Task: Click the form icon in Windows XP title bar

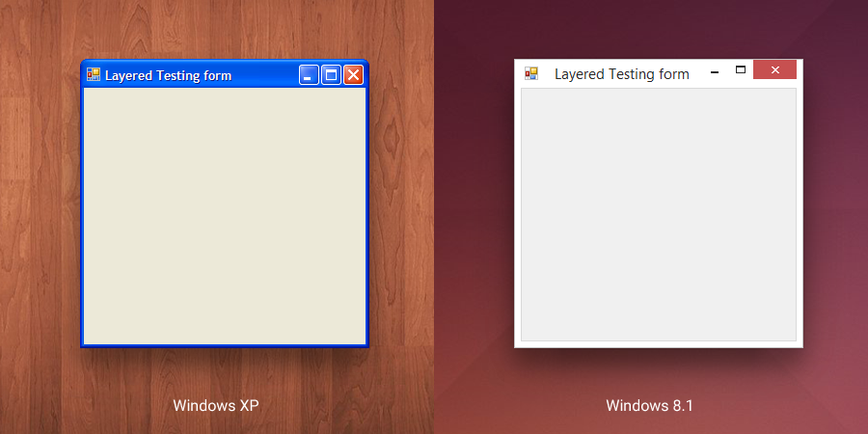Action: tap(94, 74)
